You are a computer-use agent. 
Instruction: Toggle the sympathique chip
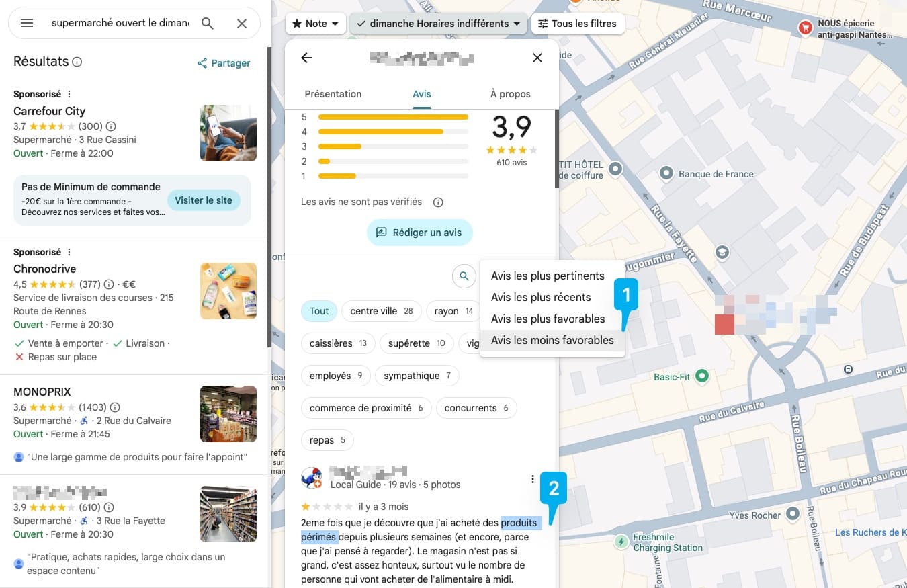[417, 376]
